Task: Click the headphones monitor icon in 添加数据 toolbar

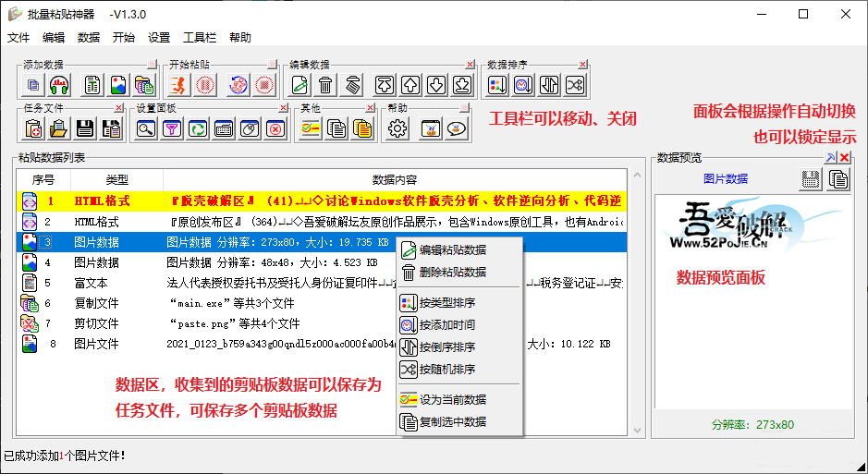Action: click(59, 85)
